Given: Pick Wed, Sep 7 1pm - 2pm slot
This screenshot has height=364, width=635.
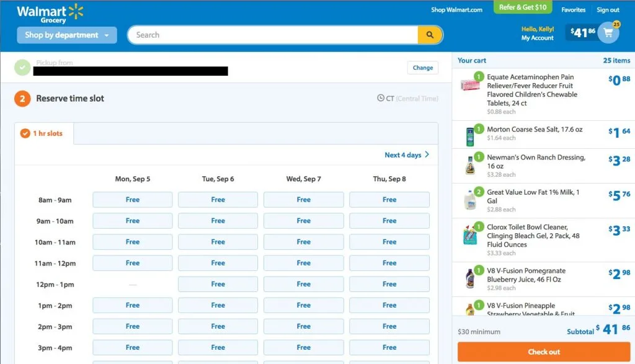Looking at the screenshot, I should pyautogui.click(x=304, y=305).
